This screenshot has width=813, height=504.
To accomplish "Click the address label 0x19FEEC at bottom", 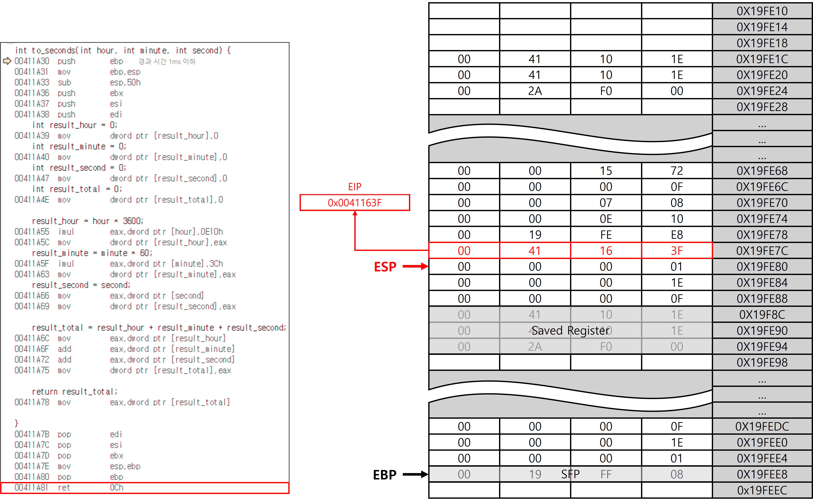I will point(762,490).
